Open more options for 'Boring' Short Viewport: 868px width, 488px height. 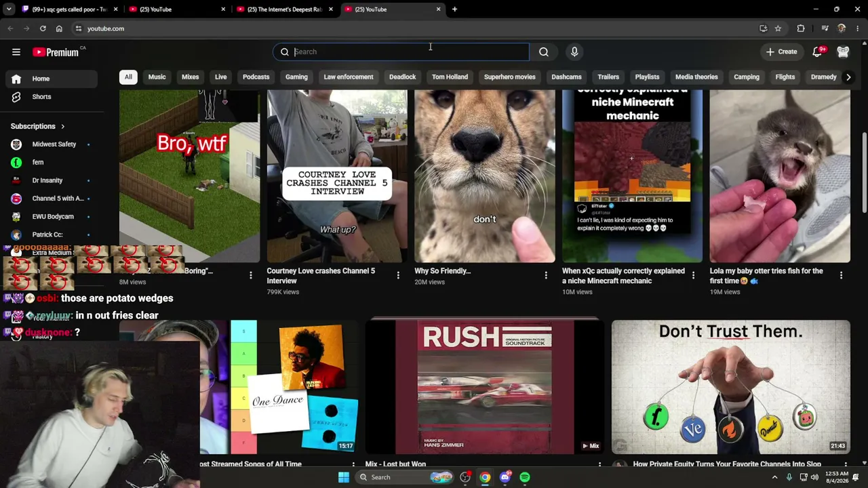coord(250,275)
